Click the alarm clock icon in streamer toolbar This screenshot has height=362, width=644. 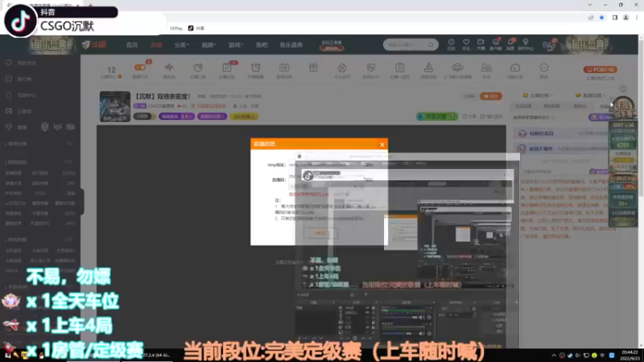click(255, 68)
